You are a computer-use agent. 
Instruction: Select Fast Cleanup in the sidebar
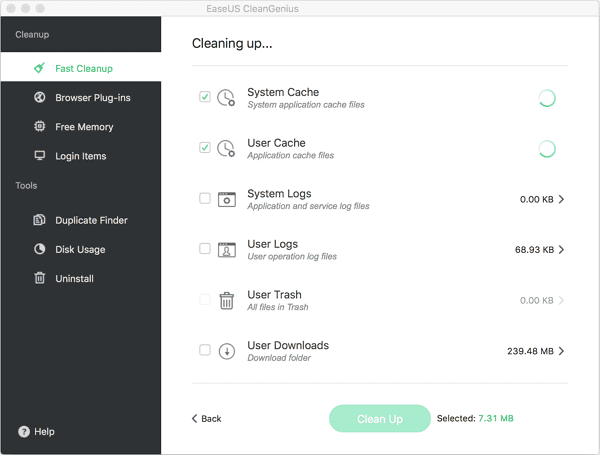pyautogui.click(x=81, y=67)
